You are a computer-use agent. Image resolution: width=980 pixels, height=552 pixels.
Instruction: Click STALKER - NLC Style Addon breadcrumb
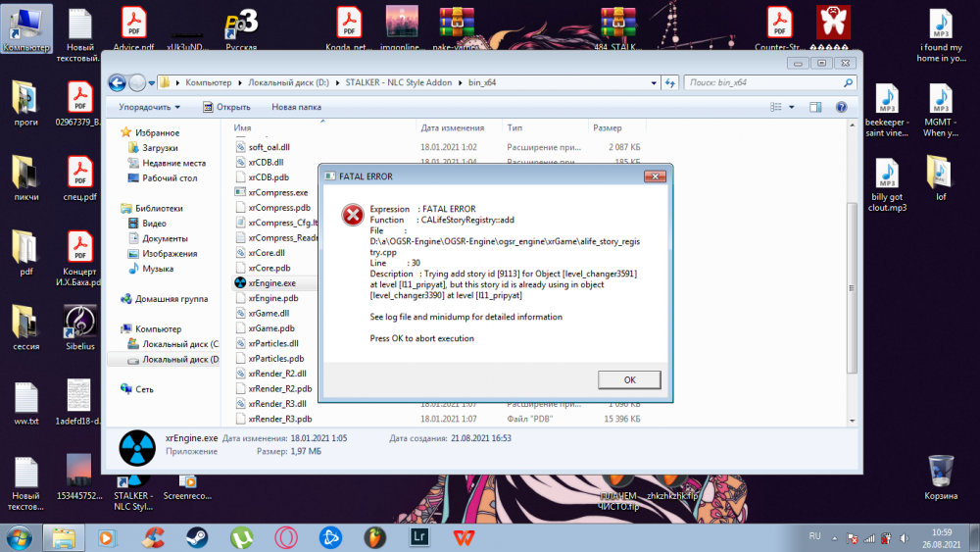[x=398, y=82]
